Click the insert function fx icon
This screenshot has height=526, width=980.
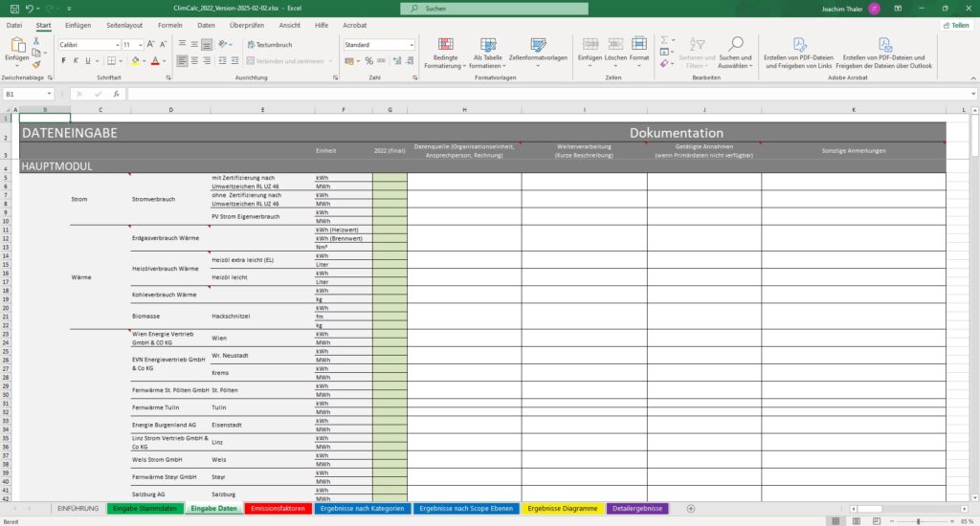point(116,94)
